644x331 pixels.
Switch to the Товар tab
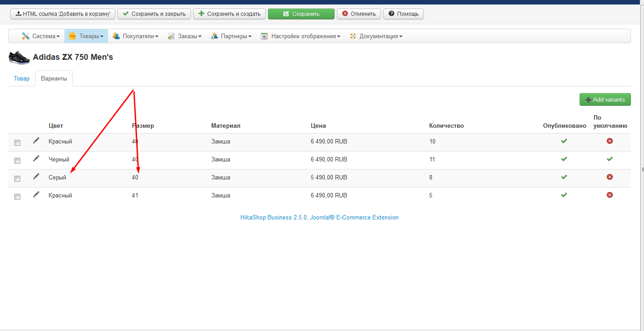[22, 79]
